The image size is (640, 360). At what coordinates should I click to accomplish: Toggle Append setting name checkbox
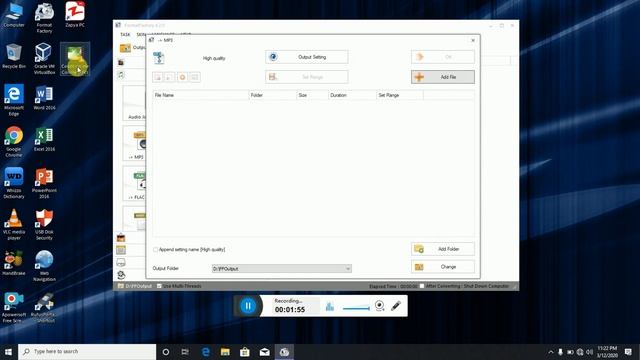(156, 249)
